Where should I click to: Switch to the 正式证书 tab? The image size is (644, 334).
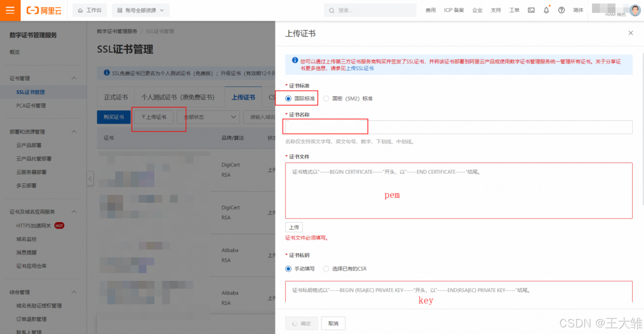[116, 97]
